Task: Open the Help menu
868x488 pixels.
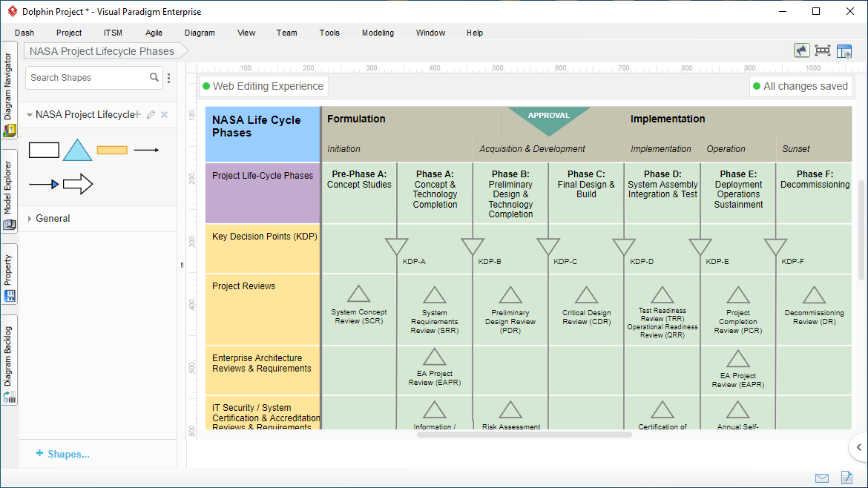Action: tap(474, 33)
